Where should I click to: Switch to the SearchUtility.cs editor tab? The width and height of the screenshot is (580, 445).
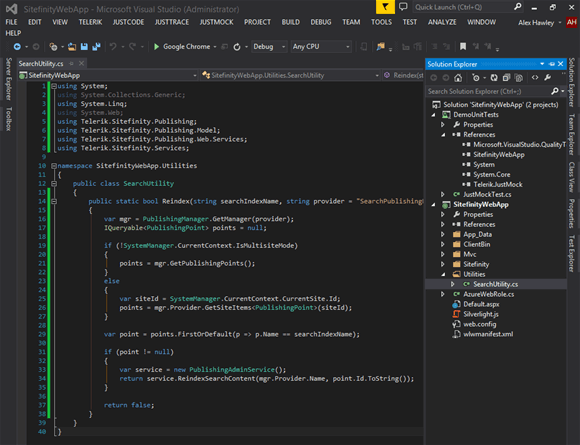tap(41, 64)
